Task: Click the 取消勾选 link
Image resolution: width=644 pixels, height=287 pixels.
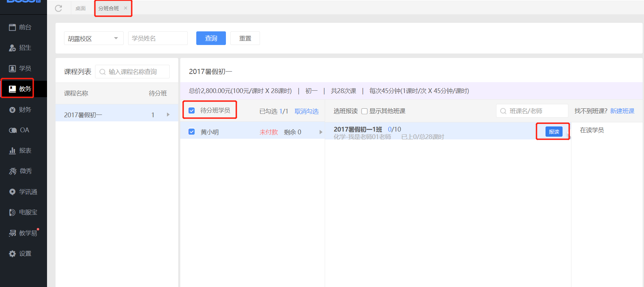Action: [306, 111]
